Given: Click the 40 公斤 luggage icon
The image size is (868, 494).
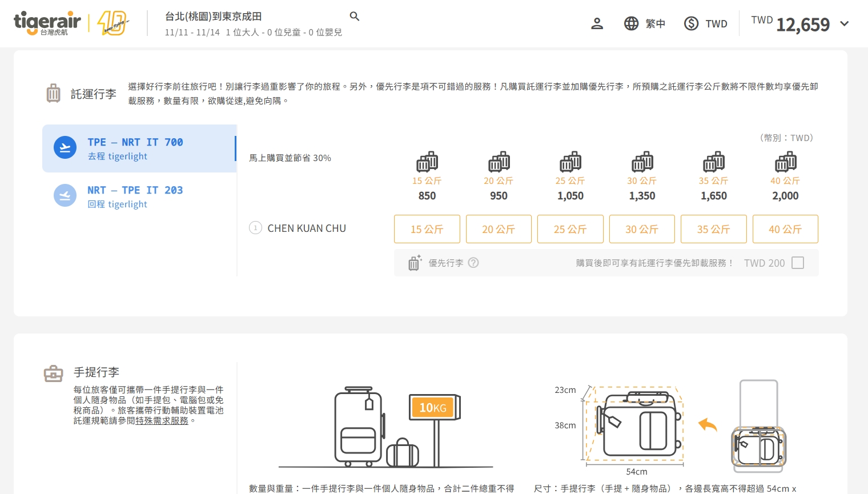Looking at the screenshot, I should coord(785,162).
